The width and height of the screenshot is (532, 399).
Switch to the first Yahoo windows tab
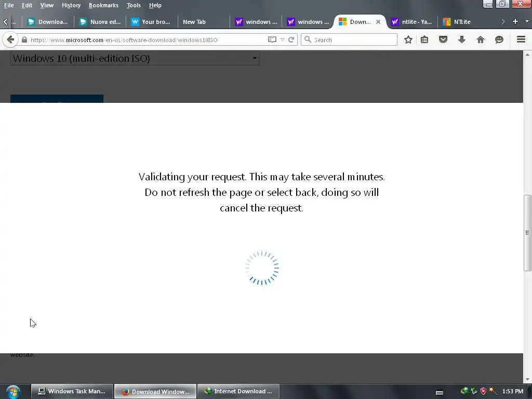[256, 22]
